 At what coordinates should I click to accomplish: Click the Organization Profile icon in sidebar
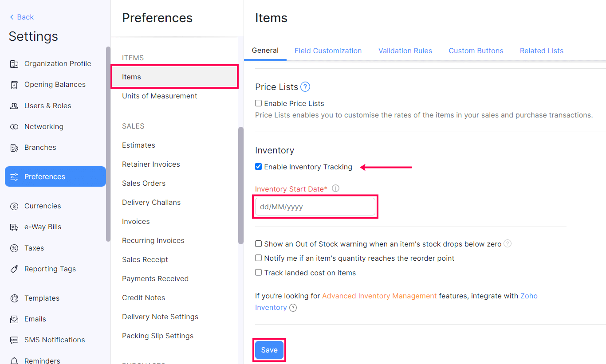14,64
